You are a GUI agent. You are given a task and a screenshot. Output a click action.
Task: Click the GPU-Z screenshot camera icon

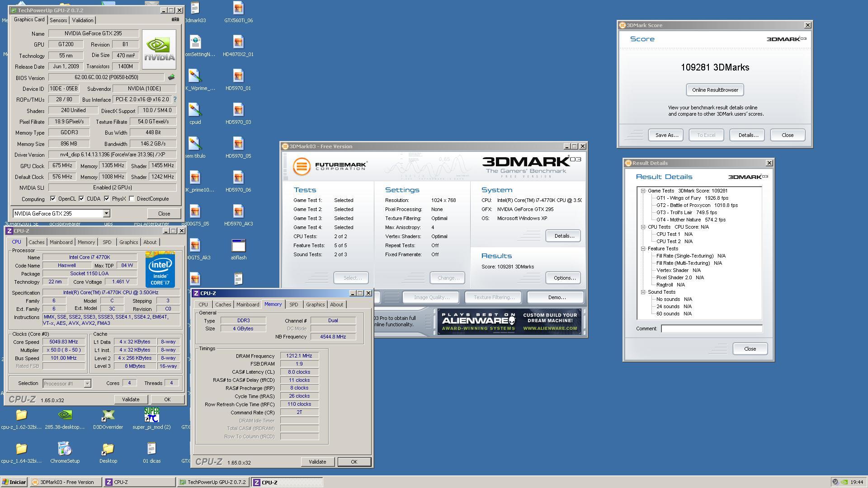[x=175, y=19]
